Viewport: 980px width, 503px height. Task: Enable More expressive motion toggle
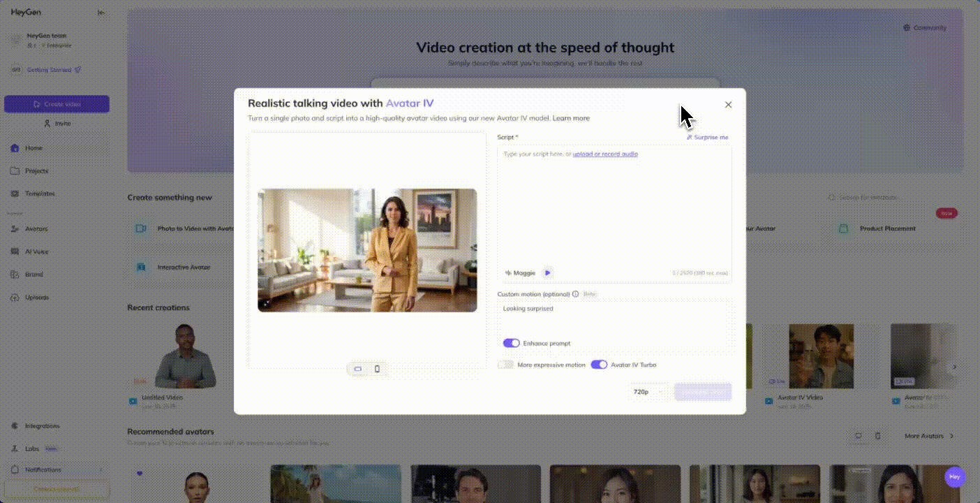click(x=505, y=365)
